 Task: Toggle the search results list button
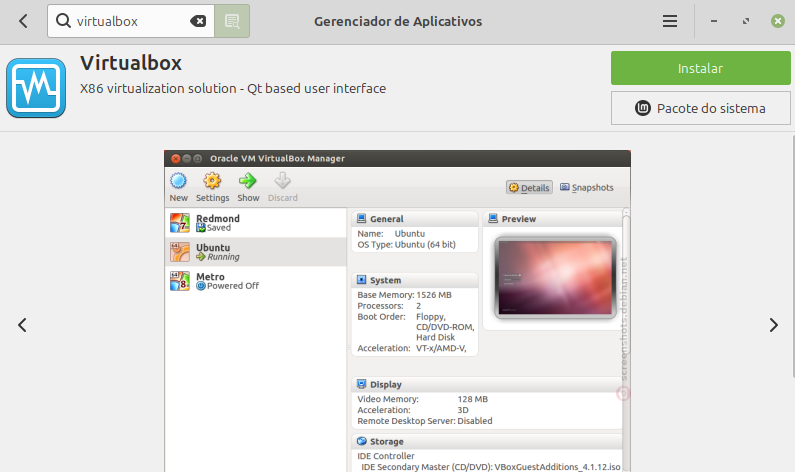tap(232, 21)
